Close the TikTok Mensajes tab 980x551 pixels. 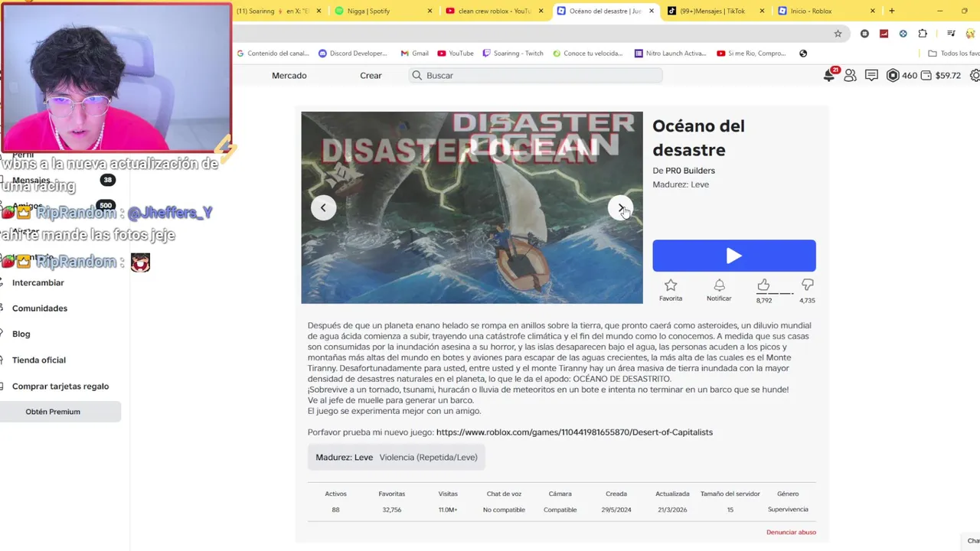point(762,11)
